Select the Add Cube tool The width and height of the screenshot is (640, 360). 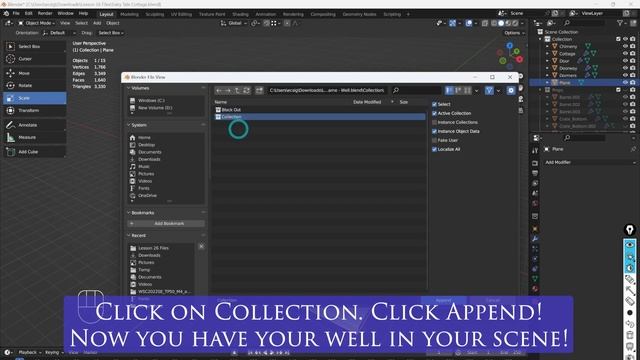[35, 152]
